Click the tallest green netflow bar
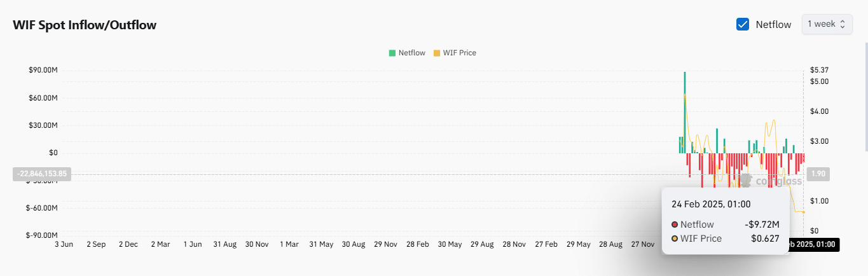Screen dimensions: 868x276 (x=685, y=111)
